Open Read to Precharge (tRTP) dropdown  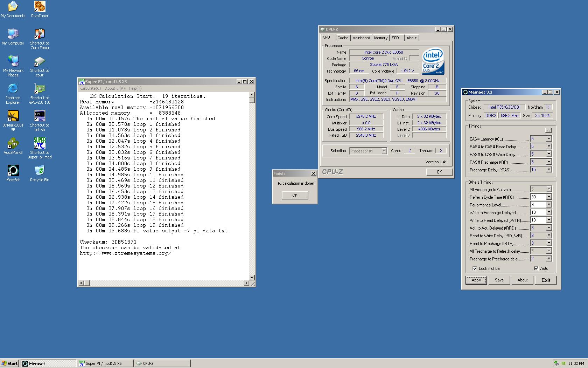click(x=549, y=243)
